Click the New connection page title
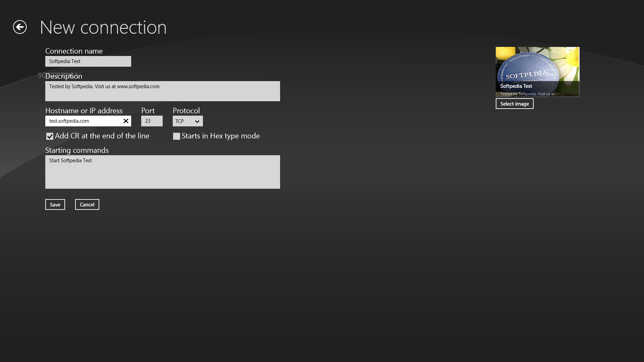 103,27
